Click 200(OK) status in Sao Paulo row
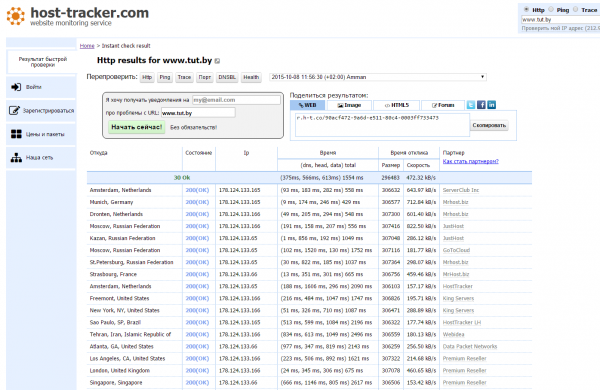Viewport: 600px width, 390px height. tap(197, 323)
